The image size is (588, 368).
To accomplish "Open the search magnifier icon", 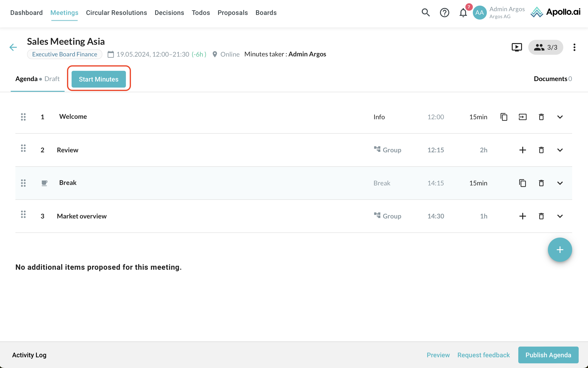I will [x=425, y=12].
